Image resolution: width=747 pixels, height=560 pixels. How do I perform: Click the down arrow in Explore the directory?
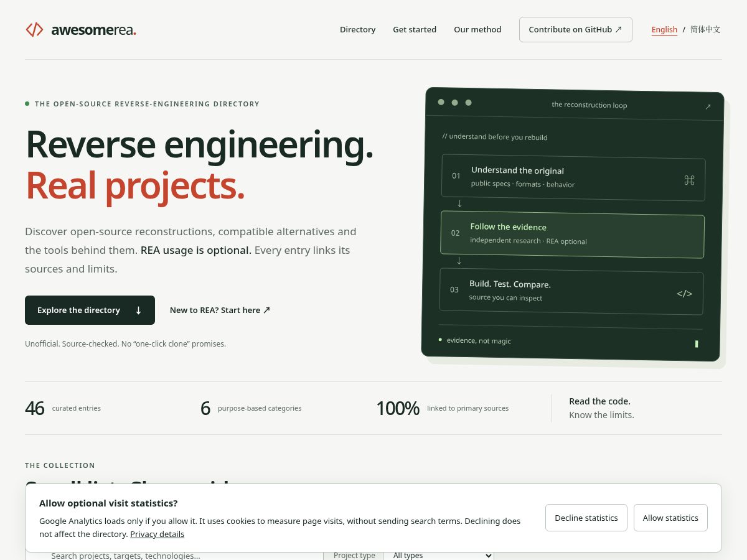(x=138, y=310)
